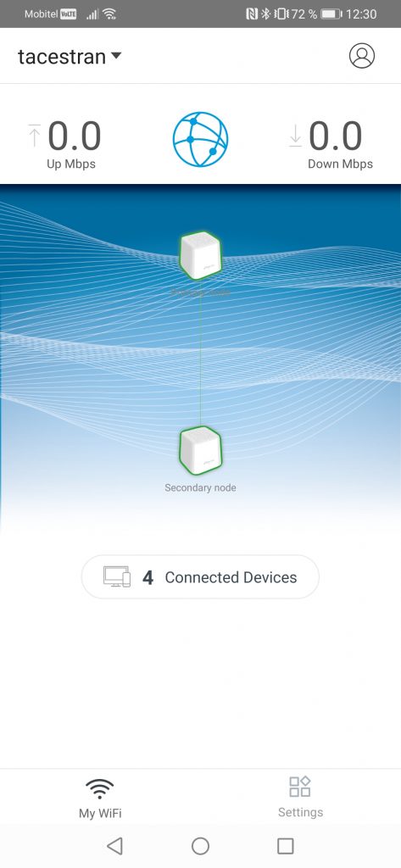Image resolution: width=401 pixels, height=868 pixels.
Task: Tap the My WiFi signal icon
Action: pyautogui.click(x=100, y=789)
